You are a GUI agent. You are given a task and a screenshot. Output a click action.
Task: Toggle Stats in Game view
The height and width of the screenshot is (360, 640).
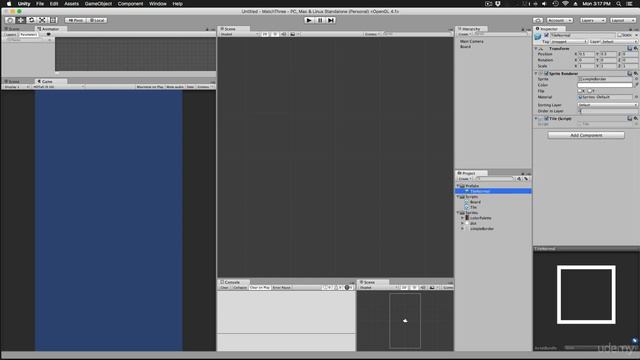190,87
